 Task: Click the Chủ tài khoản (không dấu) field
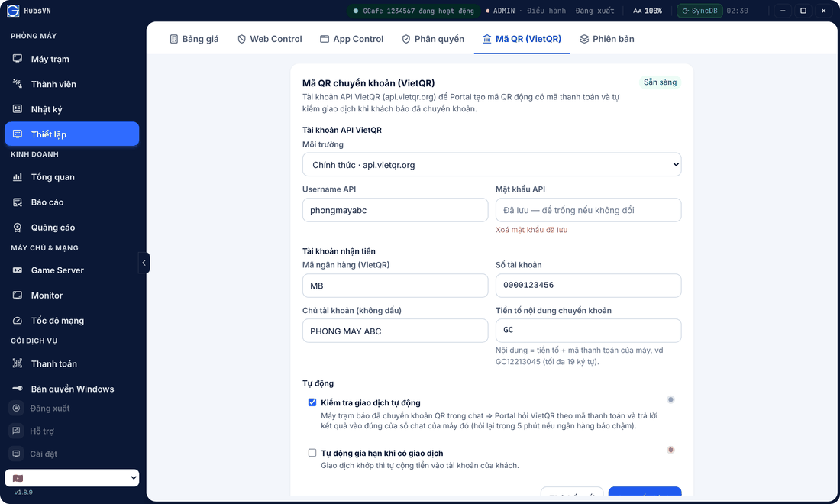396,331
